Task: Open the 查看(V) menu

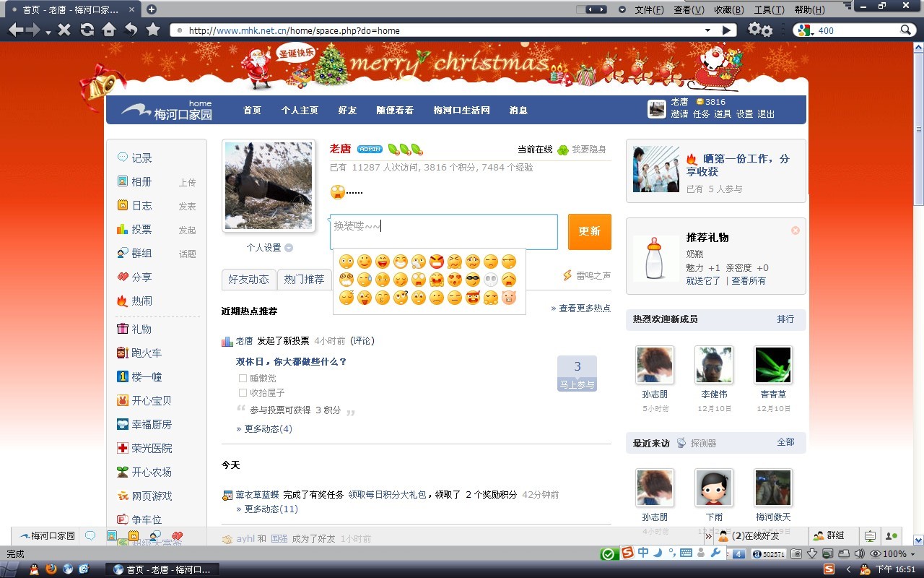Action: point(689,9)
